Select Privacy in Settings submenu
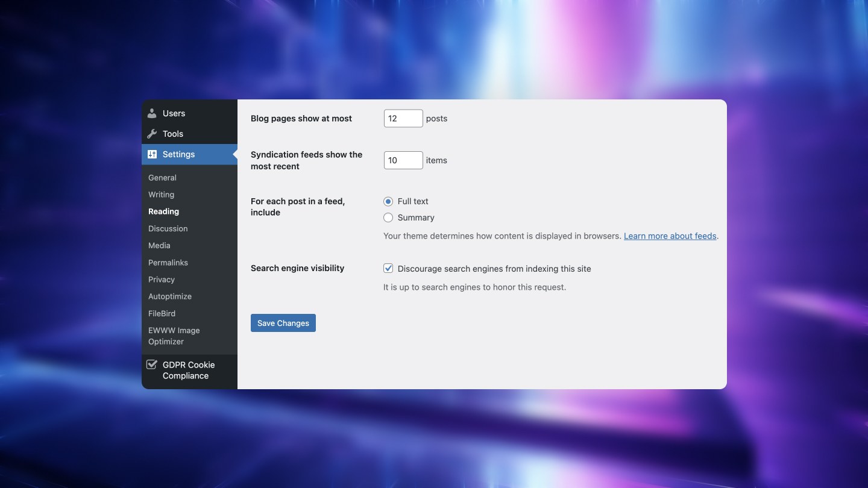The width and height of the screenshot is (868, 488). coord(161,280)
